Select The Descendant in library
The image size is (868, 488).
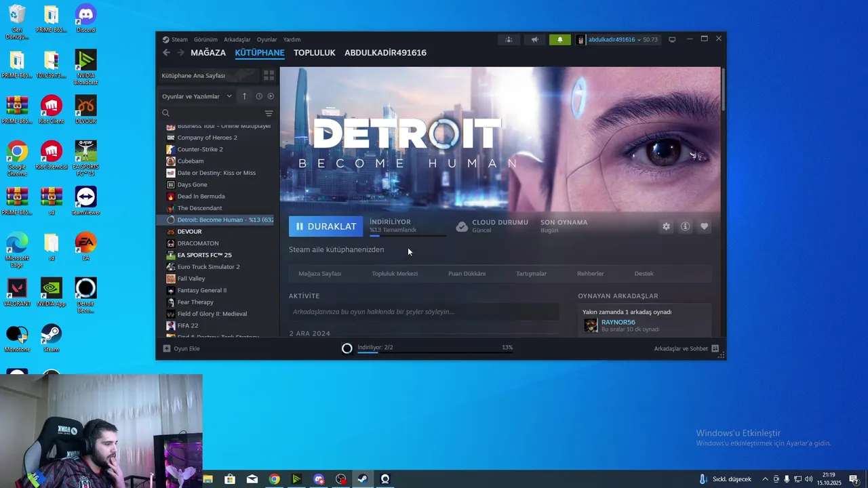217,208
